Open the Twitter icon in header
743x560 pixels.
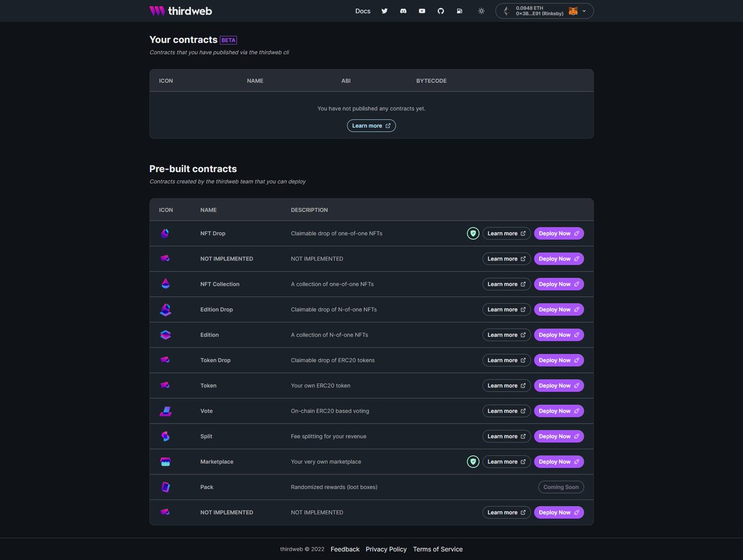385,11
